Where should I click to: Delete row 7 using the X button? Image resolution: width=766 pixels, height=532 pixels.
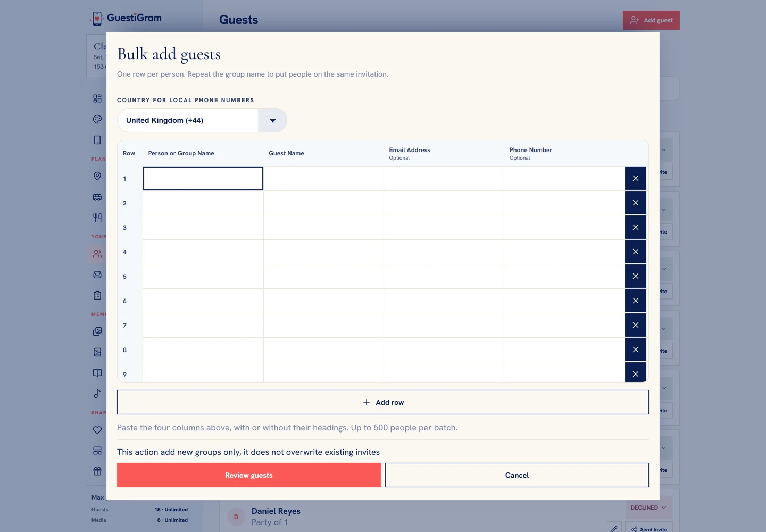click(636, 325)
